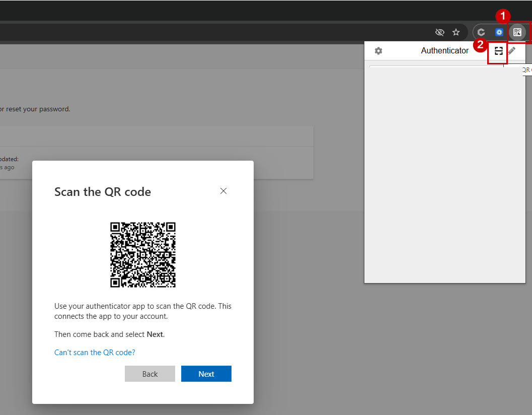The width and height of the screenshot is (532, 415).
Task: Click the C-shaped extension icon
Action: [481, 32]
